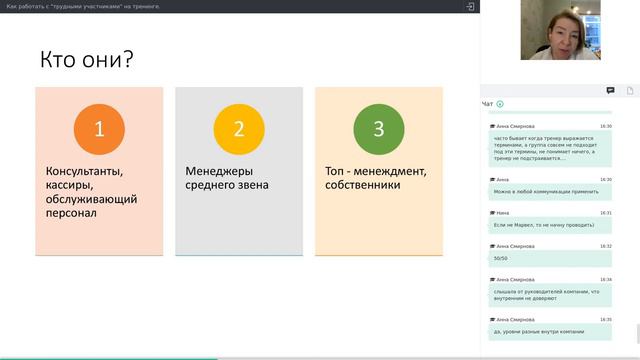Viewport: 640px width, 360px height.
Task: Click the chat panel scrollbar handle
Action: pos(638,334)
